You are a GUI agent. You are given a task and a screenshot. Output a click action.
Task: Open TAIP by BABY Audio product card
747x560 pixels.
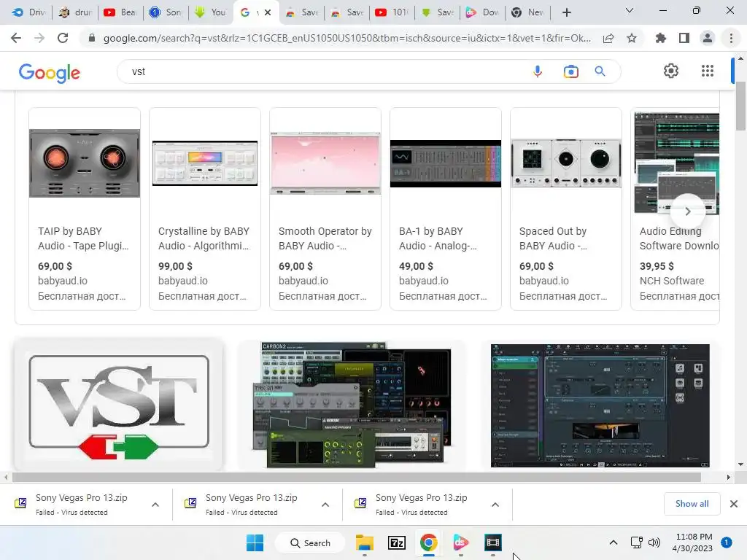[x=85, y=209]
